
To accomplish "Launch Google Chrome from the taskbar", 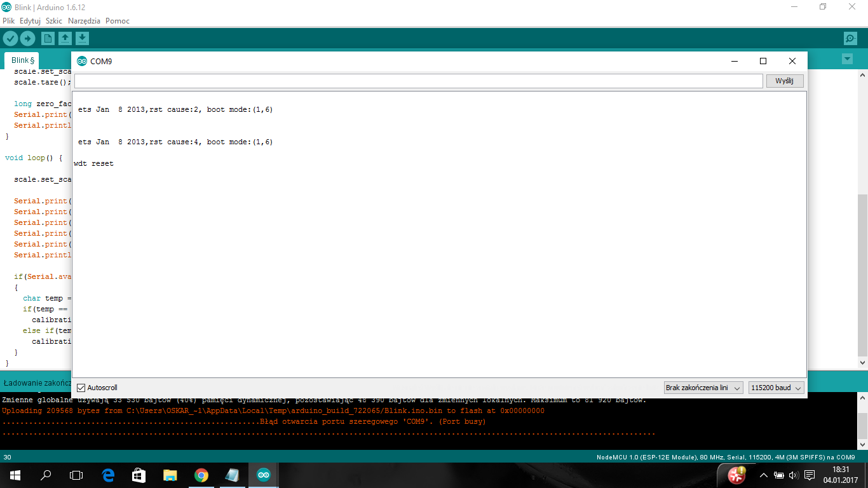I will click(201, 475).
